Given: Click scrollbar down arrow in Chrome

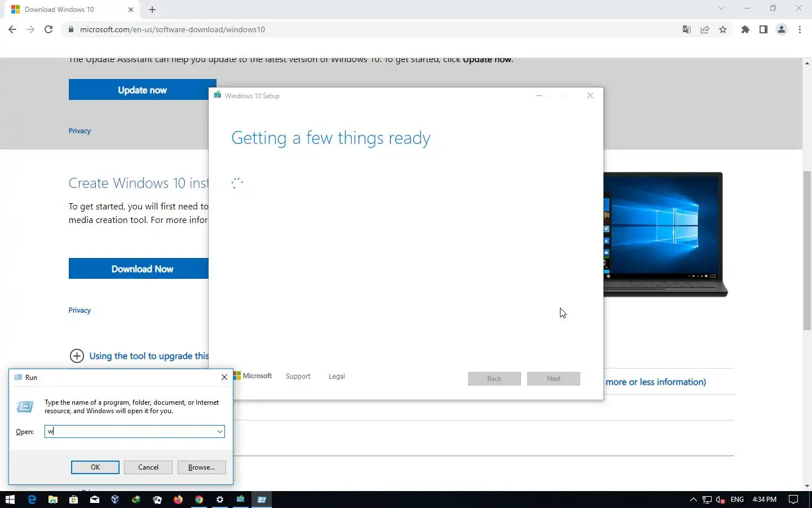Looking at the screenshot, I should [x=807, y=486].
